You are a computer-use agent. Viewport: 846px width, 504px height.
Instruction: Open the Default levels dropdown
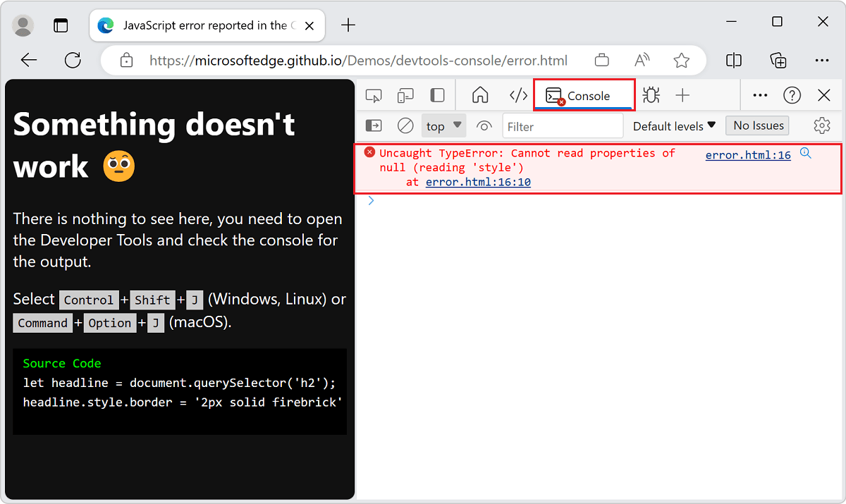[x=673, y=125]
